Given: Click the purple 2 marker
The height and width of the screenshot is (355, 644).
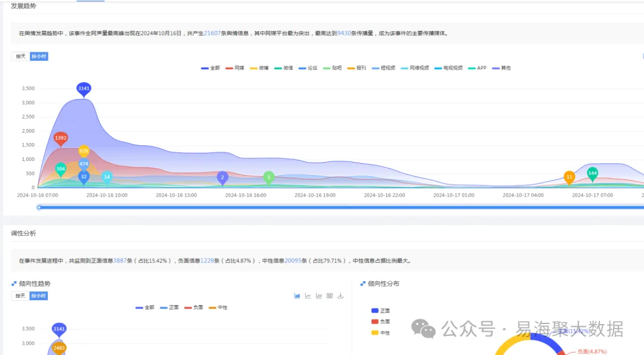Looking at the screenshot, I should 222,177.
